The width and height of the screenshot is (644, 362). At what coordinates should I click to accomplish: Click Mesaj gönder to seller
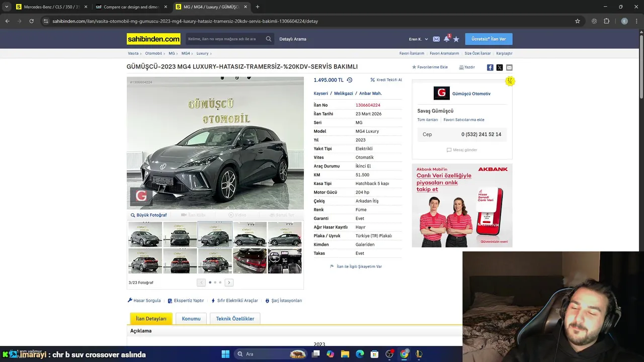click(x=462, y=150)
